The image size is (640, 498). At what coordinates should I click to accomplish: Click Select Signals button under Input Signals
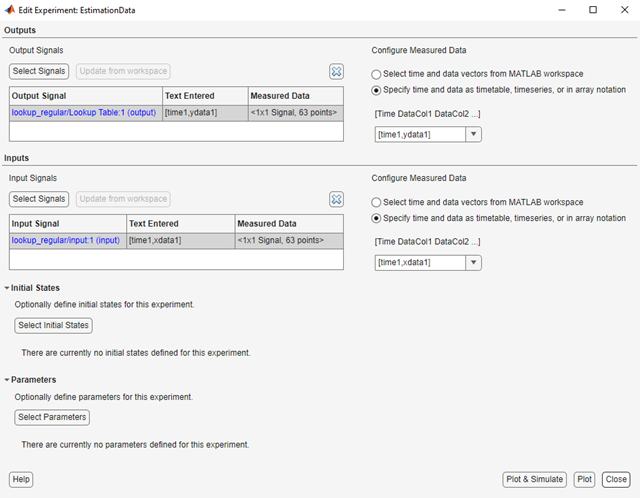point(39,199)
